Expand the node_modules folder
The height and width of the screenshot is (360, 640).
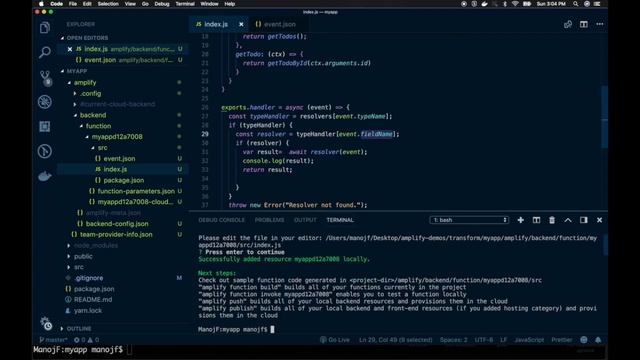pyautogui.click(x=96, y=245)
